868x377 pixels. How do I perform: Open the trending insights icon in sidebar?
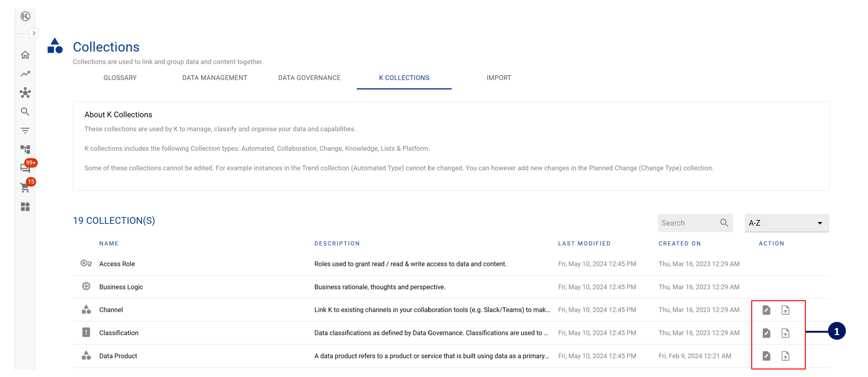pos(25,74)
